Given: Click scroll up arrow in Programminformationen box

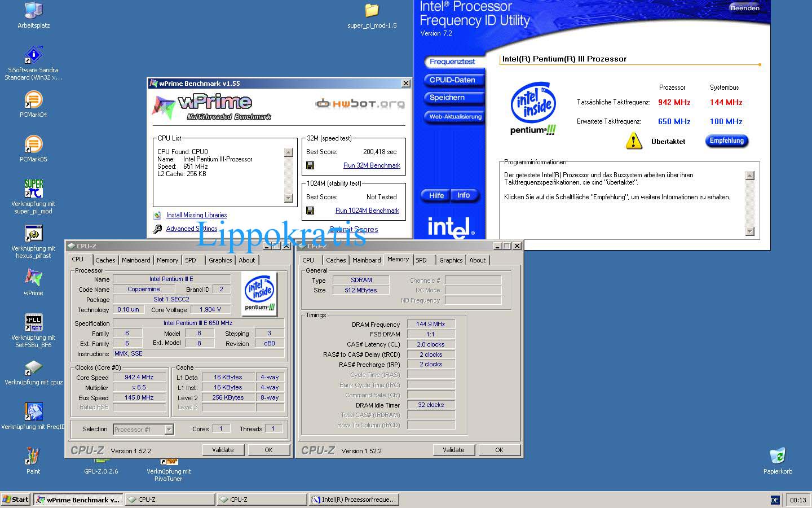Looking at the screenshot, I should coord(749,176).
